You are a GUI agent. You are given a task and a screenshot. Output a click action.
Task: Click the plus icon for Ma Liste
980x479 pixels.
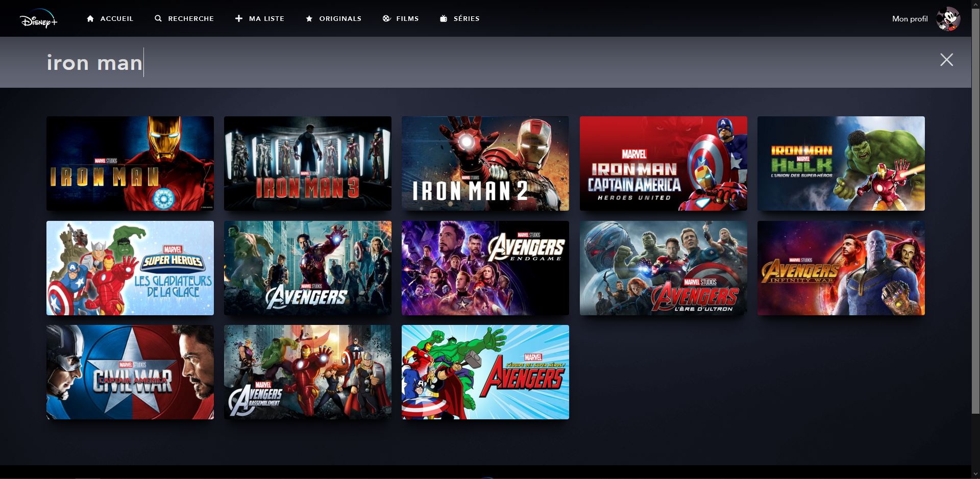(x=239, y=18)
